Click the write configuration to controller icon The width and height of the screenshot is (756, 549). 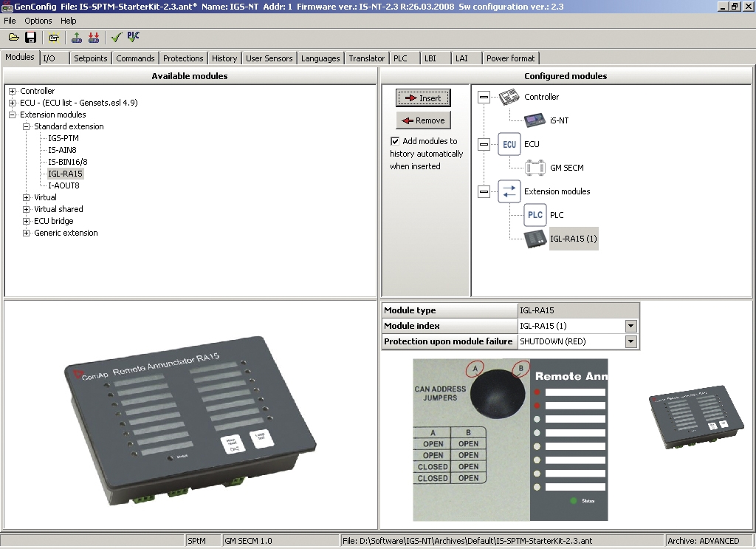[76, 37]
